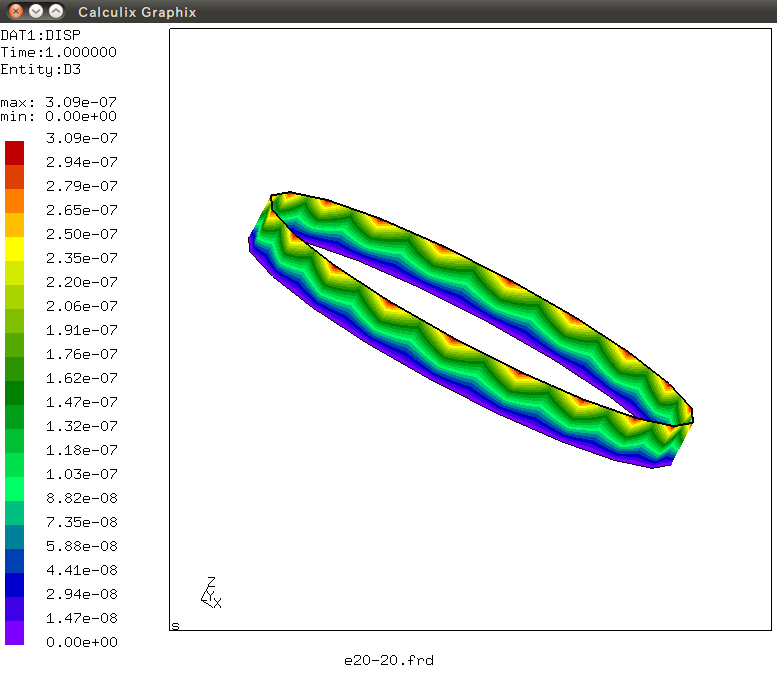Click the e20-20.frd file name

pyautogui.click(x=389, y=660)
